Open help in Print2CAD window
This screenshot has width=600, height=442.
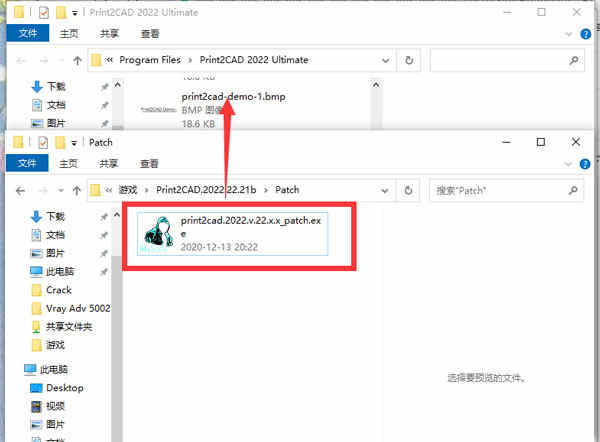tap(586, 34)
